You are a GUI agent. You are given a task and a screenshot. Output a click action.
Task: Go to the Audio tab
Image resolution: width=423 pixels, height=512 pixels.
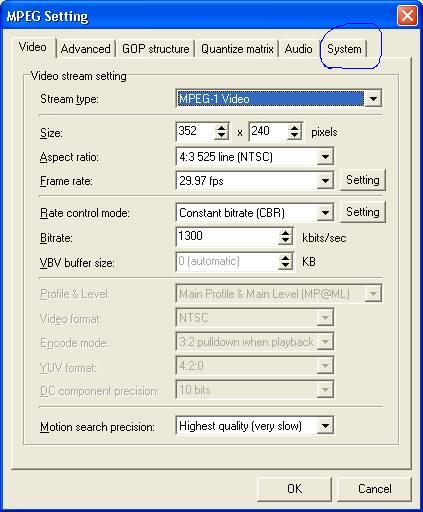298,49
